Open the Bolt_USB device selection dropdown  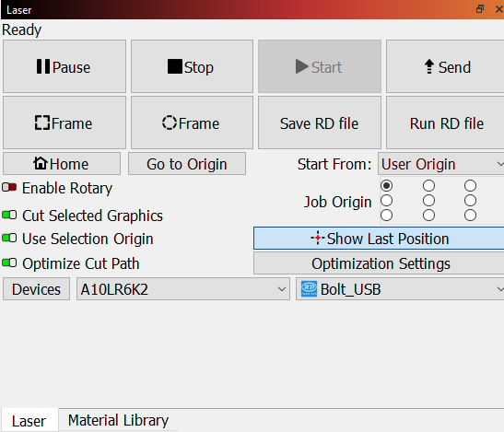400,289
